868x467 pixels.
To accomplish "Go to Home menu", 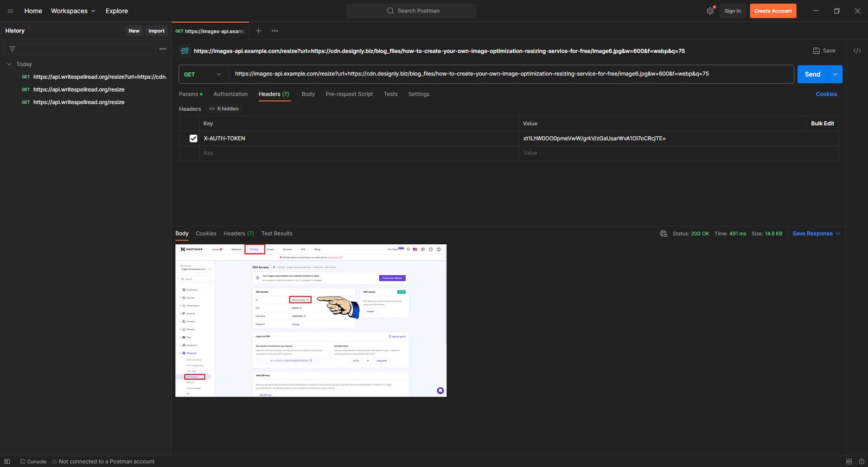I will (x=33, y=11).
